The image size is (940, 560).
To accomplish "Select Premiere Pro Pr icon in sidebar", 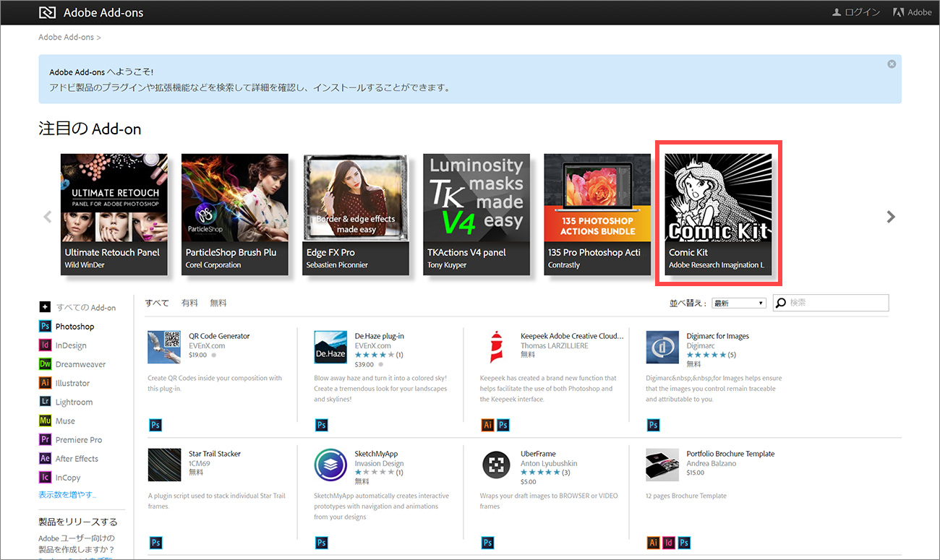I will [x=45, y=439].
